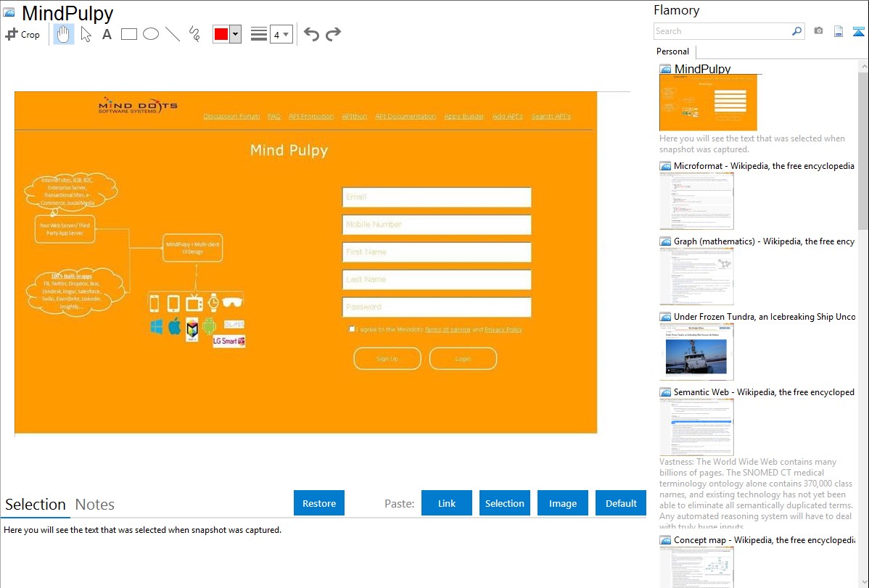Screen dimensions: 869x588
Task: Open the Under Frozen Tundra snapshot thumbnail
Action: tap(696, 352)
